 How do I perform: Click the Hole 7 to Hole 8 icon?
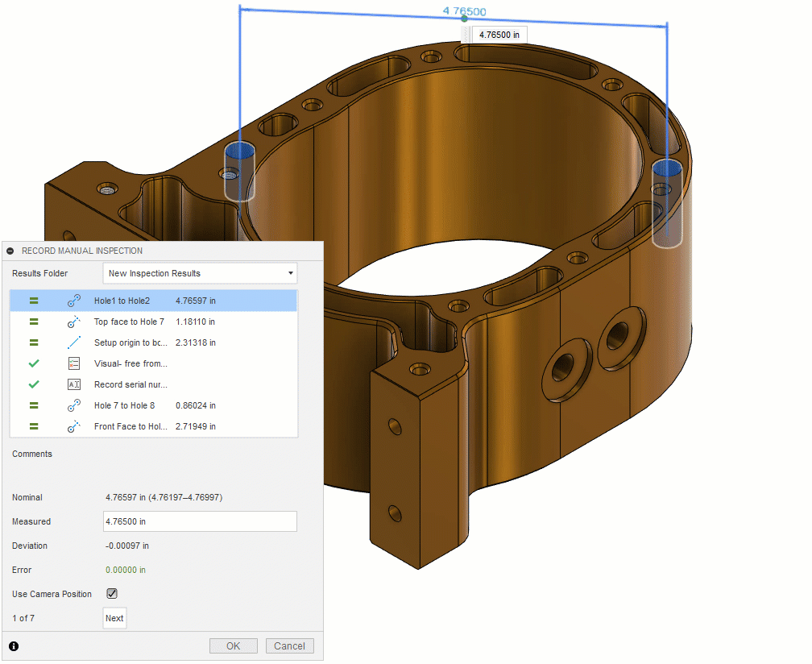click(74, 405)
